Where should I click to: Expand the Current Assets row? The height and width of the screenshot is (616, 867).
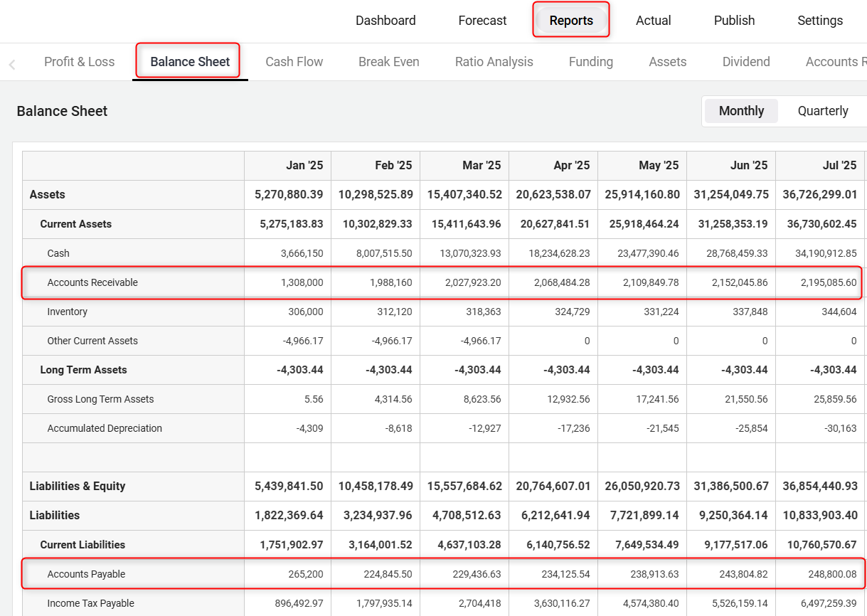(x=76, y=224)
